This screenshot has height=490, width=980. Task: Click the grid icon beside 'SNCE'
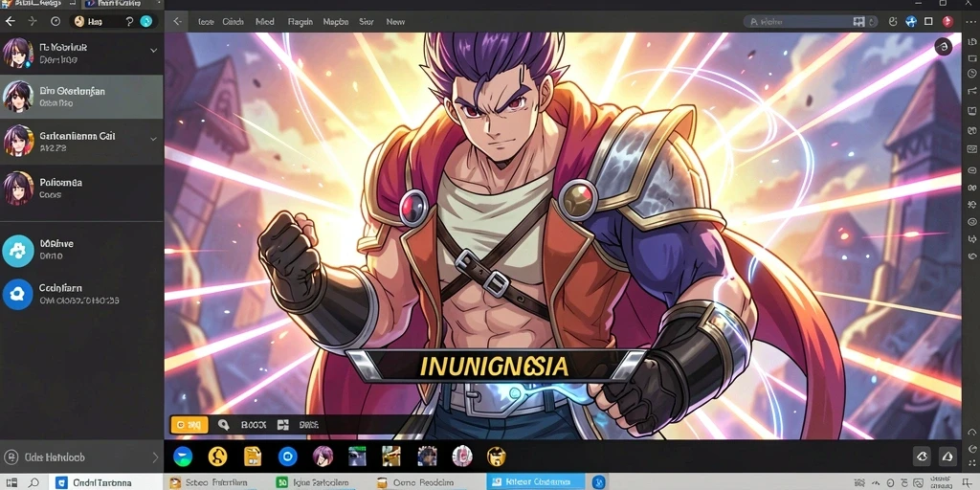tap(282, 425)
